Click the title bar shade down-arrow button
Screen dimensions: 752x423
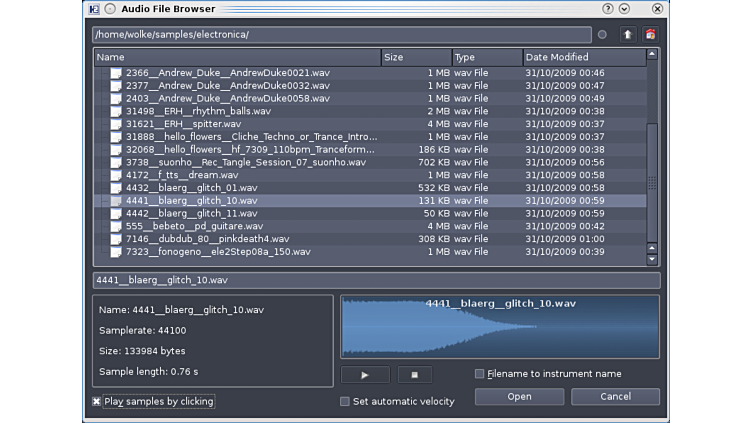pos(626,8)
